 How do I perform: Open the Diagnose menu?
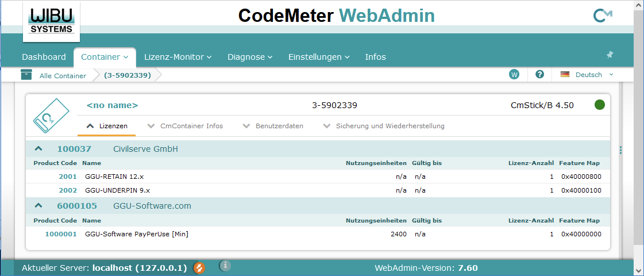pos(249,57)
